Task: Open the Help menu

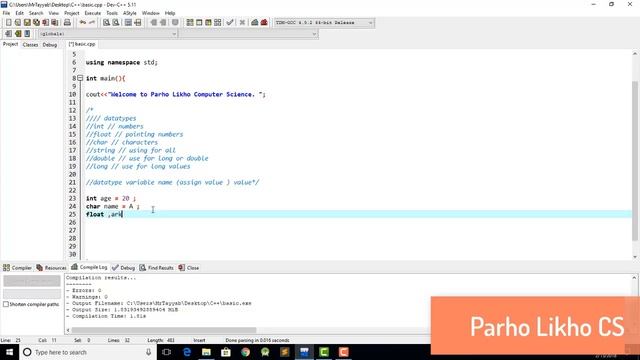Action: (x=170, y=13)
